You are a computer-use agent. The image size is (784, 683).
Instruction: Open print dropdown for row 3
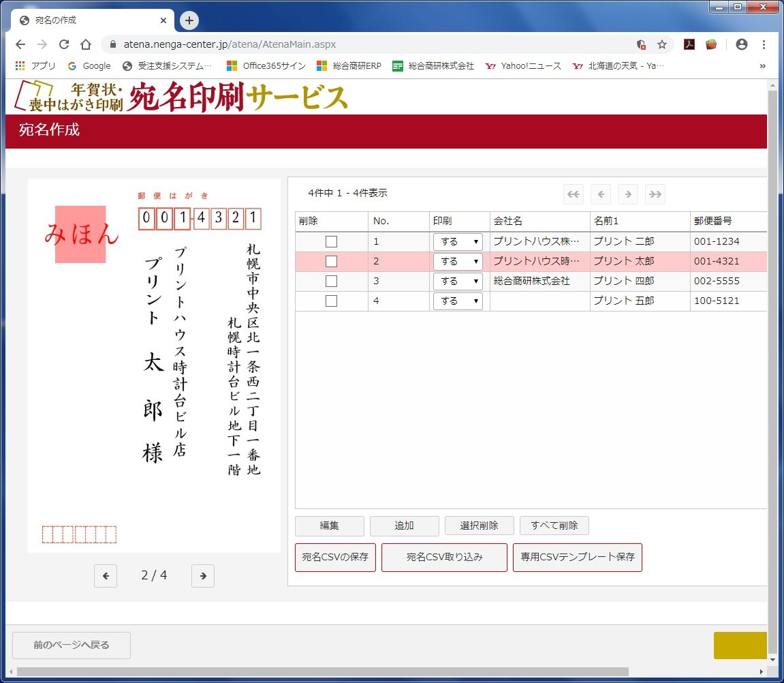coord(458,282)
